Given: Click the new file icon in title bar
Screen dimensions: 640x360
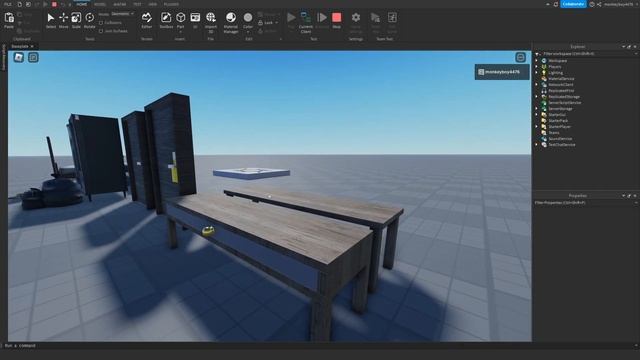Looking at the screenshot, I should click(20, 4).
